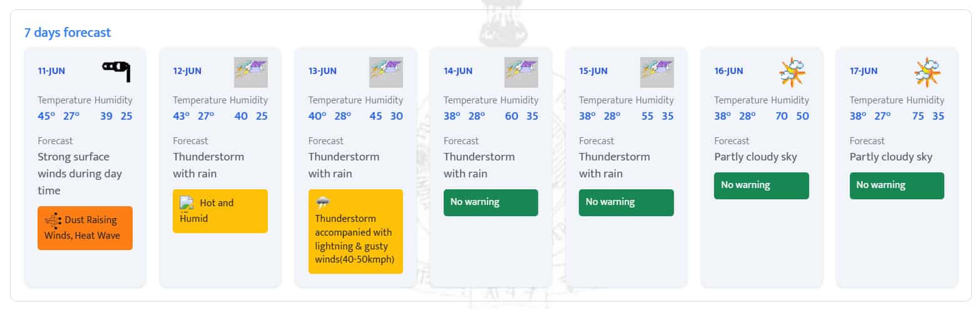The image size is (980, 309).
Task: Click the broken image icon in Hot and Humid
Action: 186,202
